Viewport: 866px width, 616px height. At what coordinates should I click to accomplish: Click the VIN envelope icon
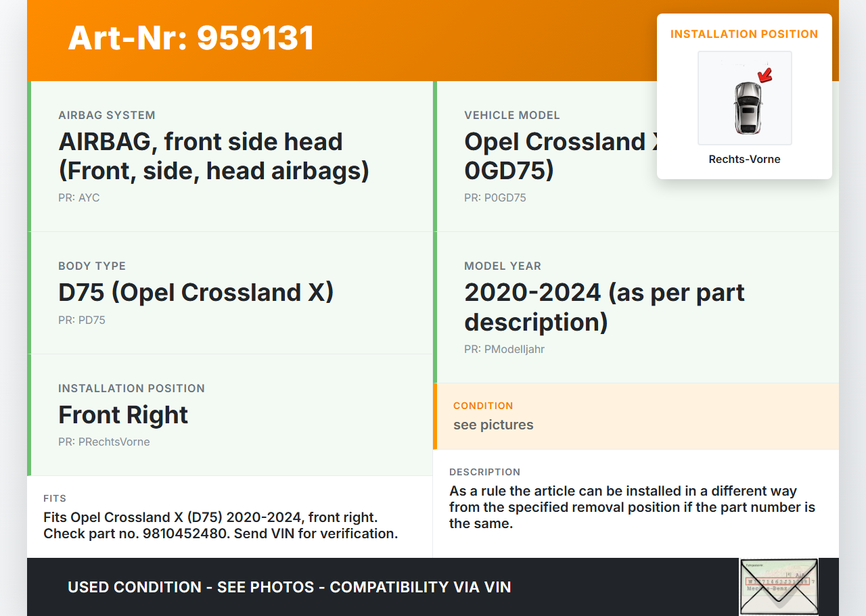[x=779, y=586]
